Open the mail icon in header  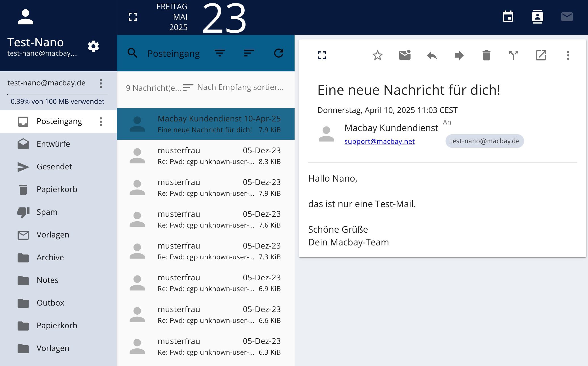click(567, 17)
